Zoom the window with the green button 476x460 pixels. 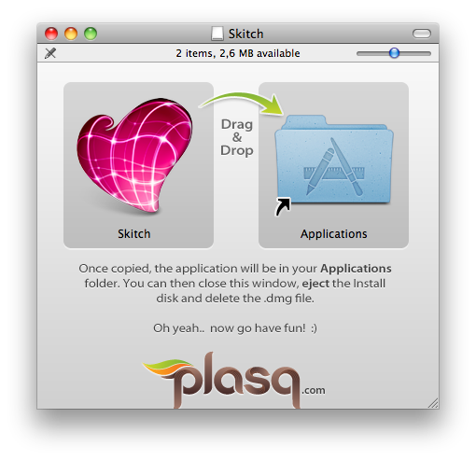(91, 34)
